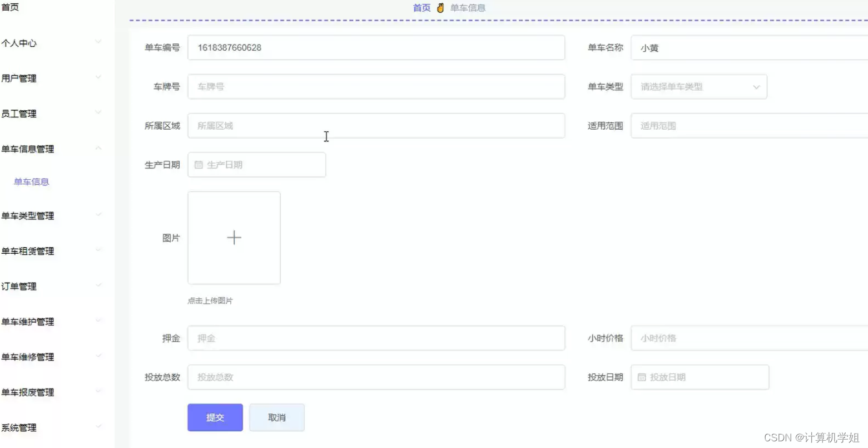Click the hand icon in breadcrumb

[440, 8]
